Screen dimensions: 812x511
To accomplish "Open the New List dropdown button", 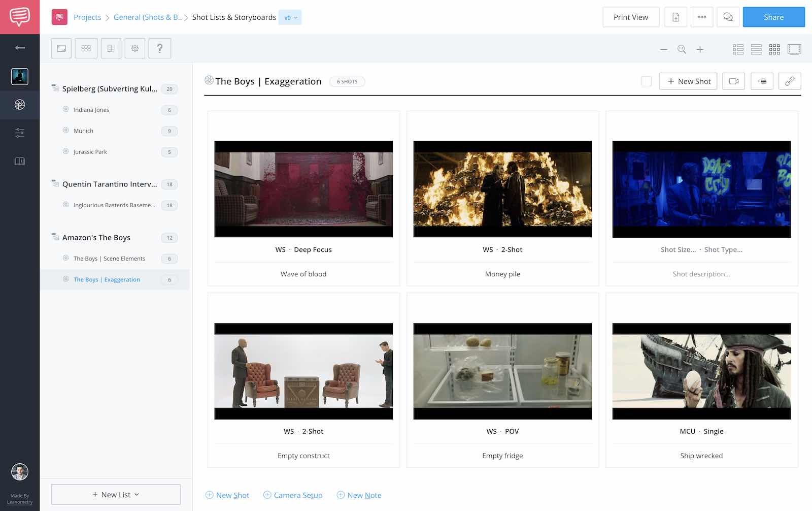I will [116, 495].
